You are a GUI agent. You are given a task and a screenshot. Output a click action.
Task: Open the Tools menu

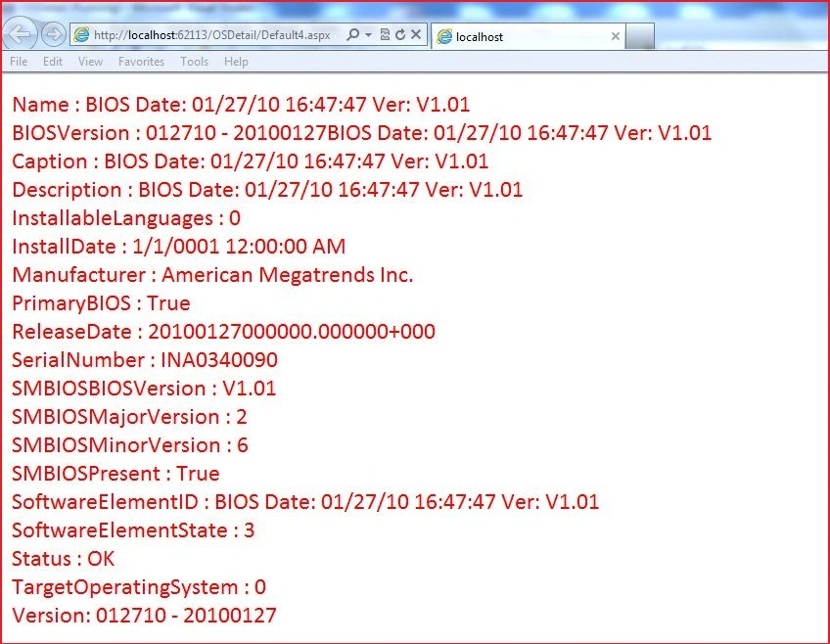tap(194, 62)
